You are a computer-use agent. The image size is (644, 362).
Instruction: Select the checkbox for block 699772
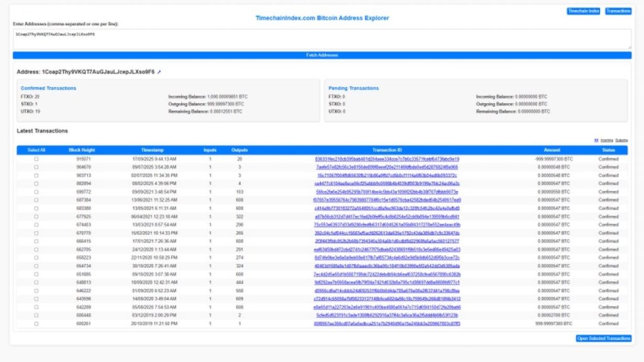[36, 192]
